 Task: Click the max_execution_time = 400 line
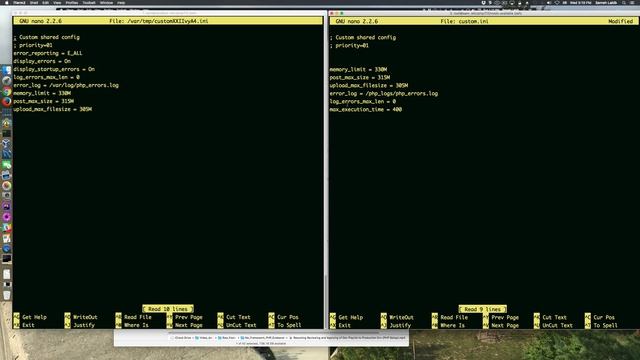[x=366, y=109]
